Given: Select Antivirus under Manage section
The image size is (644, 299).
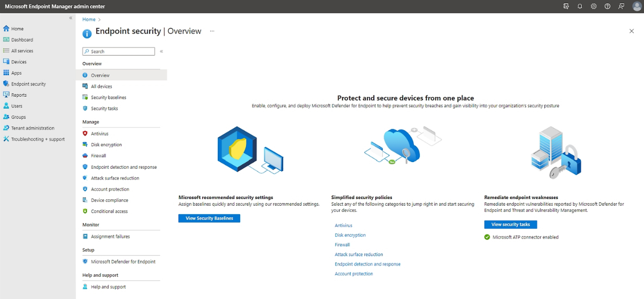Looking at the screenshot, I should [x=100, y=134].
